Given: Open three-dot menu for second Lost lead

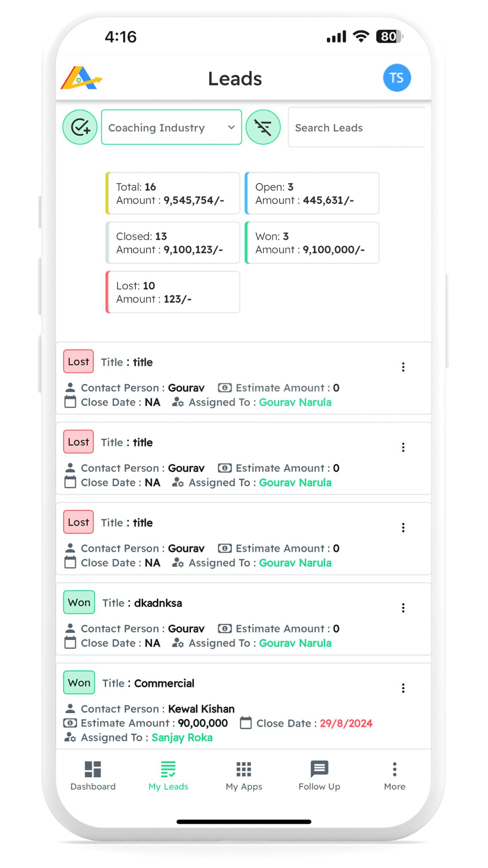Looking at the screenshot, I should click(x=403, y=447).
